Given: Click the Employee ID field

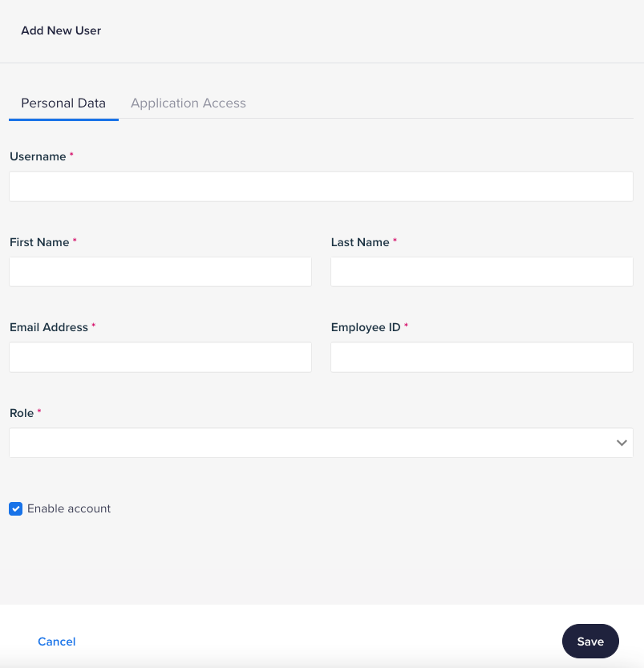Looking at the screenshot, I should pos(482,357).
